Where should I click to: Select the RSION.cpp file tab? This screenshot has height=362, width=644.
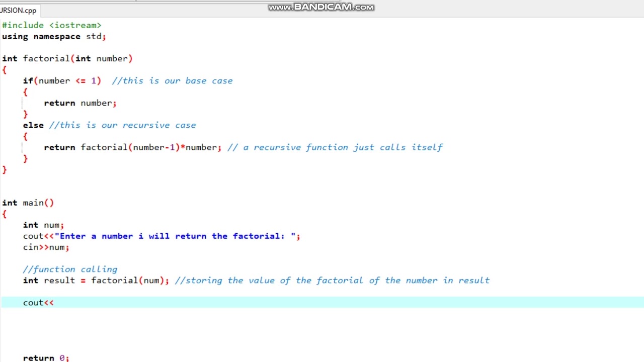(19, 11)
